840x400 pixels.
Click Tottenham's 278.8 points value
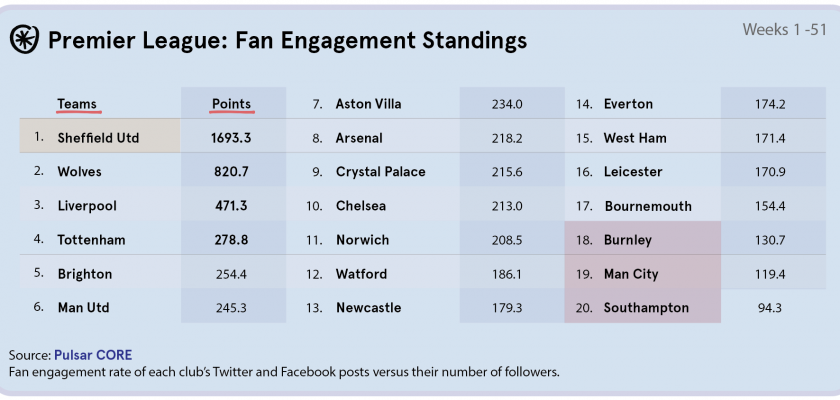coord(229,240)
